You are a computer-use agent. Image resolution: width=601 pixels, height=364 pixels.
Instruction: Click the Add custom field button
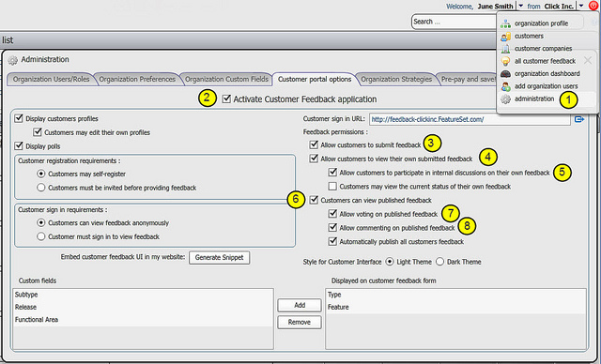300,305
